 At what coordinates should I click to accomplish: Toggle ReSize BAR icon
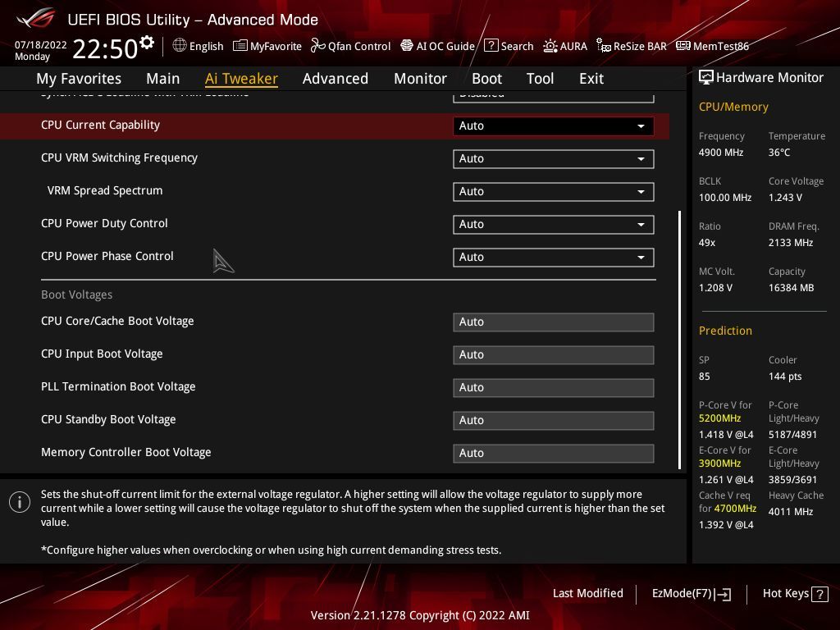click(x=604, y=46)
